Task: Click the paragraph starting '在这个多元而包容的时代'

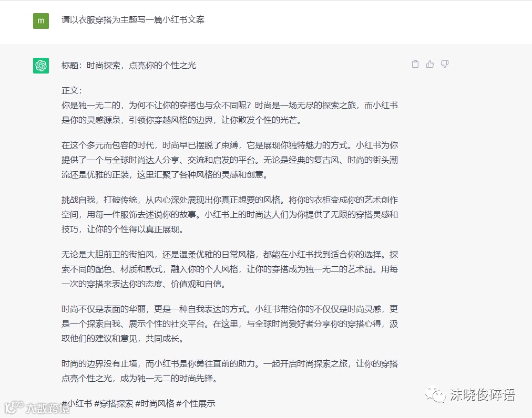Action: click(x=230, y=160)
